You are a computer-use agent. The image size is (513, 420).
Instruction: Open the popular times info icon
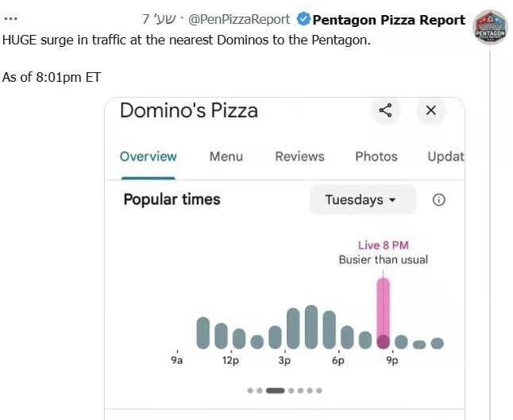pos(438,199)
